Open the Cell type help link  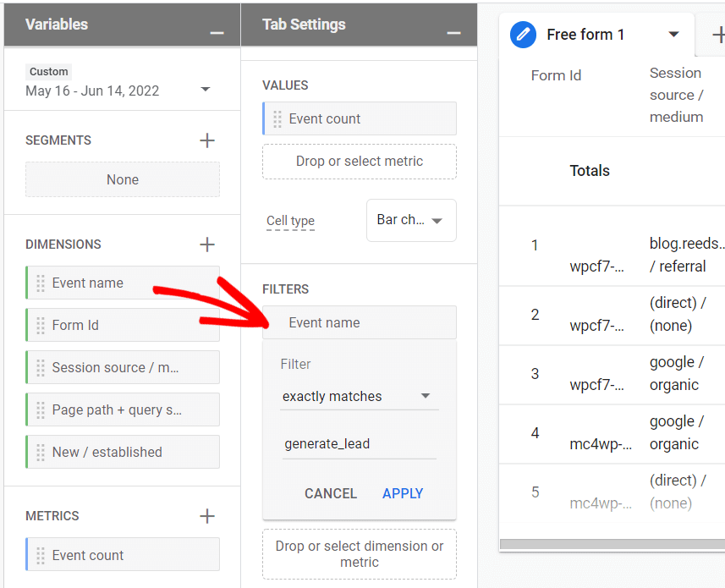290,220
